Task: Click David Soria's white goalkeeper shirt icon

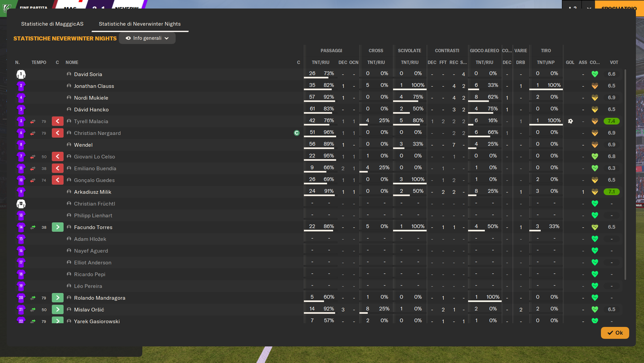Action: tap(21, 74)
